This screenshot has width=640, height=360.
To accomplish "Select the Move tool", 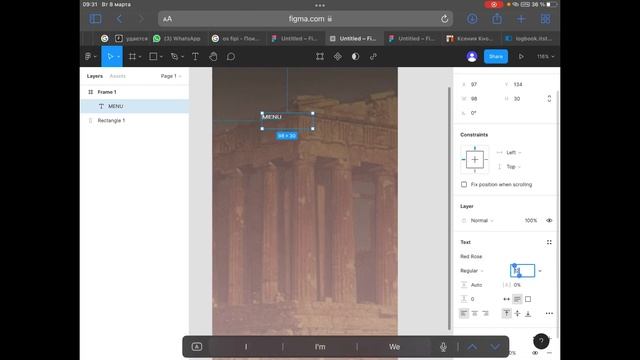I will coord(110,57).
